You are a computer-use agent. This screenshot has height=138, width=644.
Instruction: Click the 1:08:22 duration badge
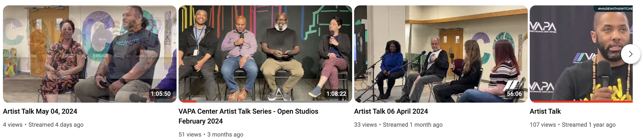[x=336, y=94]
